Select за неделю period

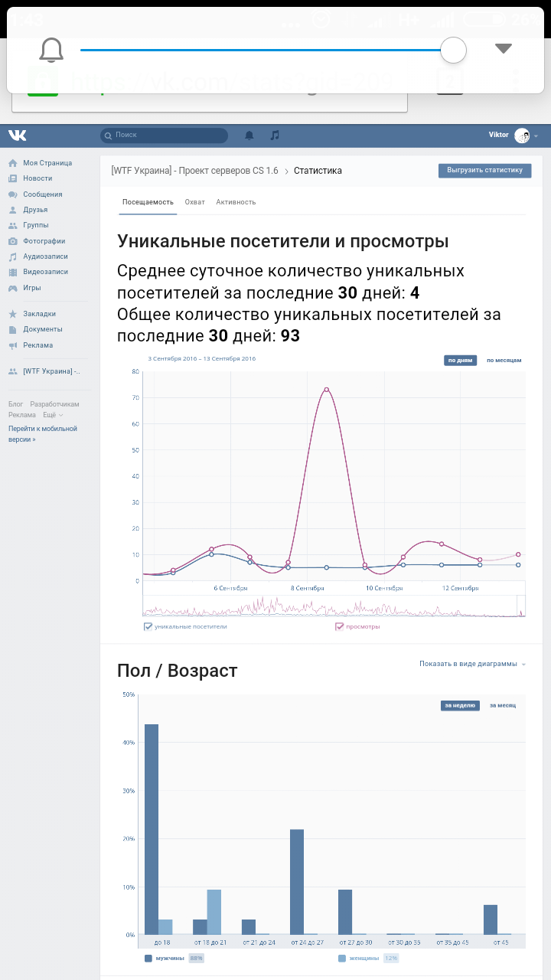point(460,705)
